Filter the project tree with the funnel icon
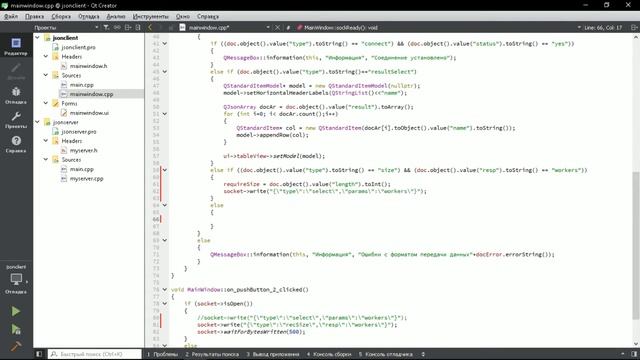The image size is (640, 360). click(106, 27)
